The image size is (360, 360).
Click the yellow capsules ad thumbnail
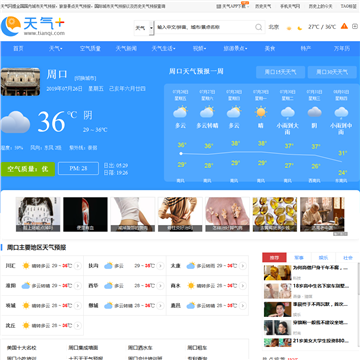tap(275, 214)
